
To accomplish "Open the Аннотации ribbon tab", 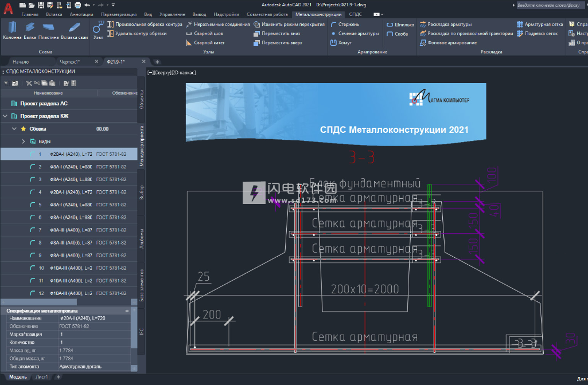I will tap(81, 14).
